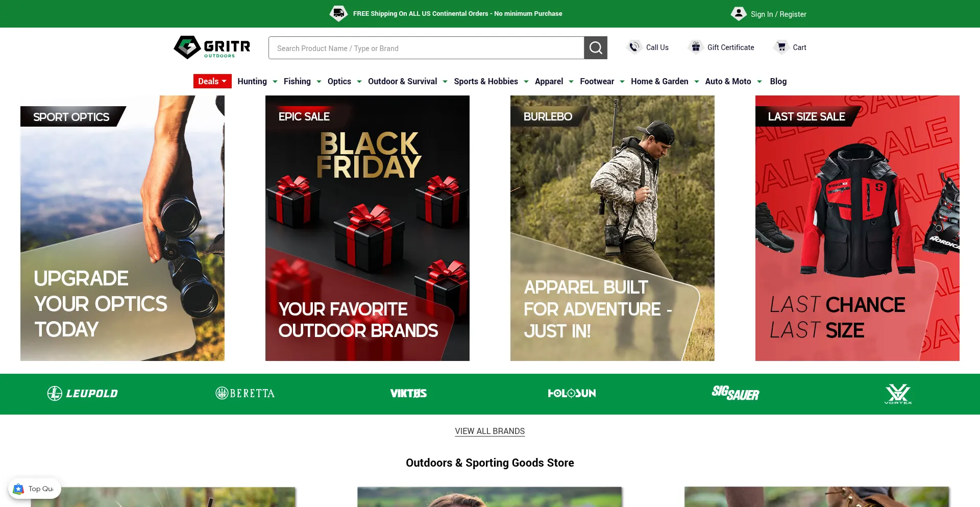The height and width of the screenshot is (507, 980).
Task: Open the Black Friday Epic Sale banner
Action: coord(367,228)
